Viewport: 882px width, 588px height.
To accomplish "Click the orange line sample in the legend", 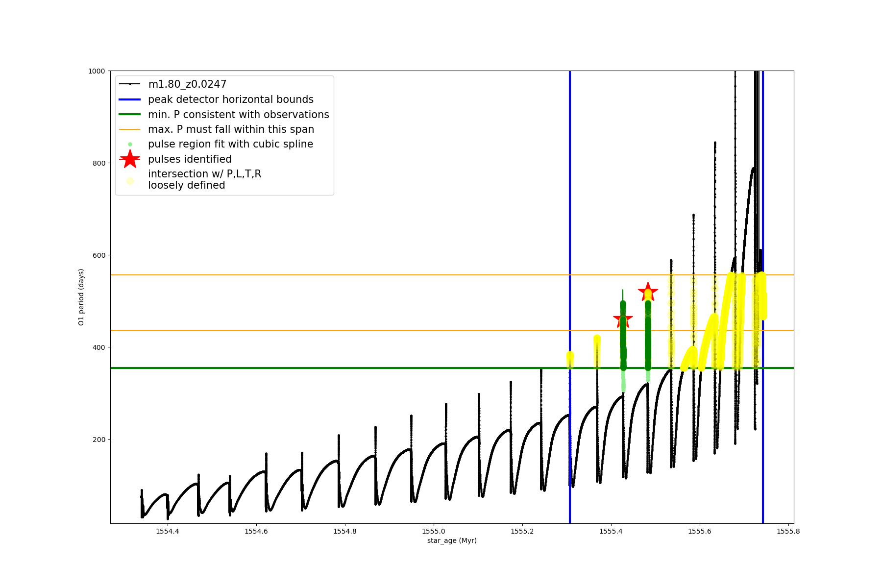I will click(130, 129).
